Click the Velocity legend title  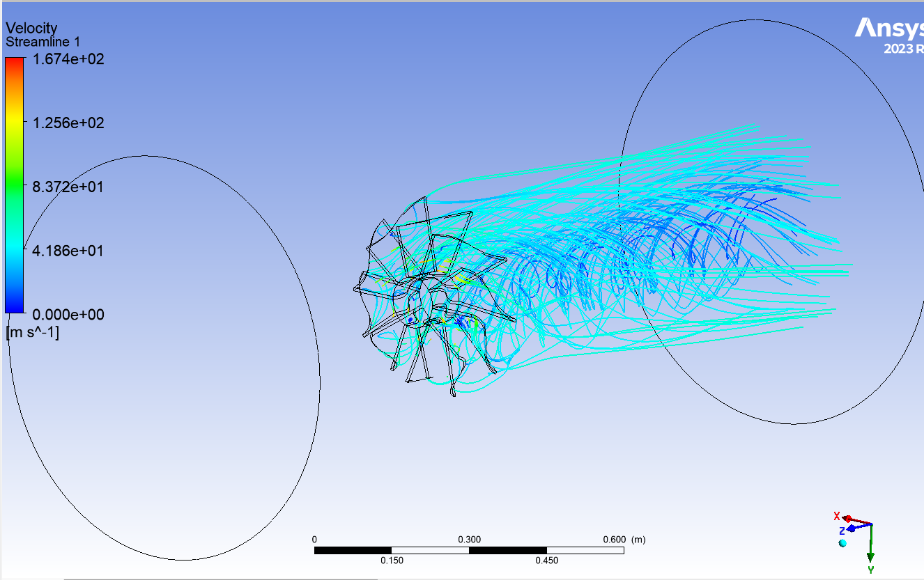click(31, 28)
